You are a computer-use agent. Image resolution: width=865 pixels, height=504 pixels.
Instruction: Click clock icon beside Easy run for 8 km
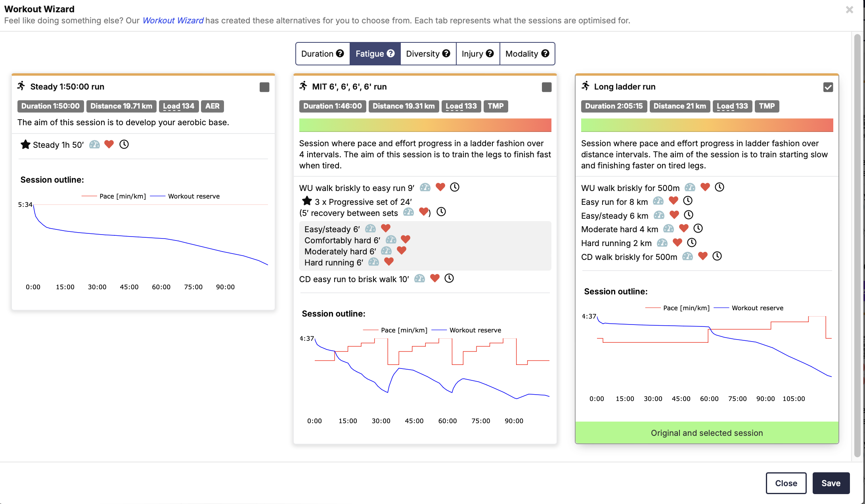click(x=688, y=201)
